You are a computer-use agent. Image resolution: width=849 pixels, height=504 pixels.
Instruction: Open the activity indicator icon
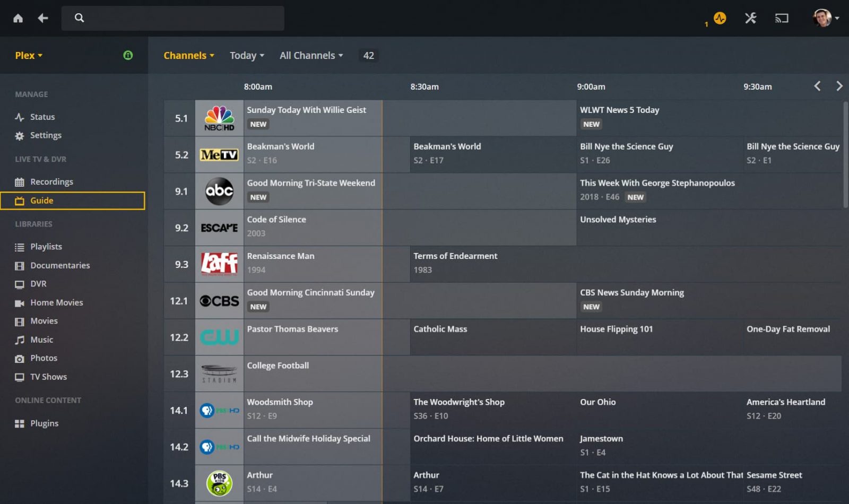(720, 18)
